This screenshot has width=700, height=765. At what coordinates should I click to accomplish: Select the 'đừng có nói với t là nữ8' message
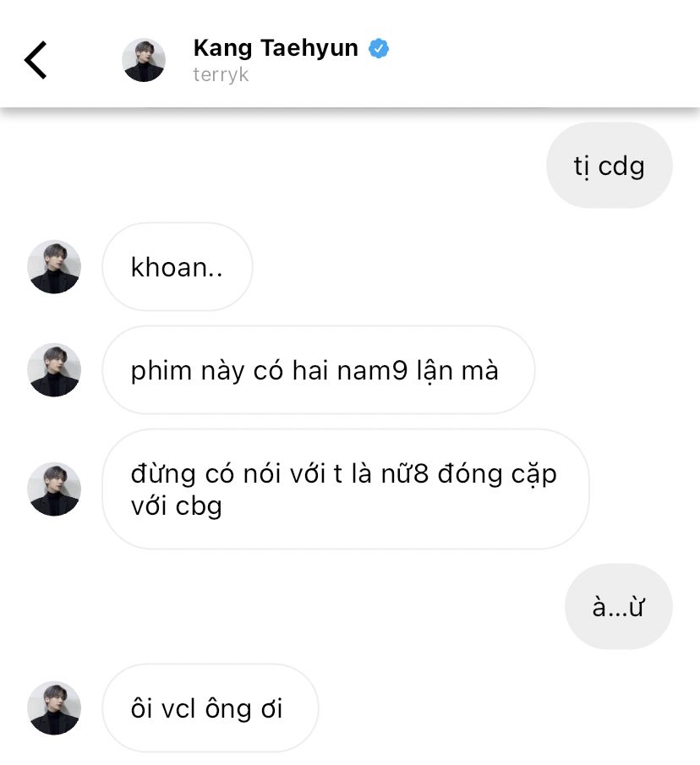pos(346,489)
